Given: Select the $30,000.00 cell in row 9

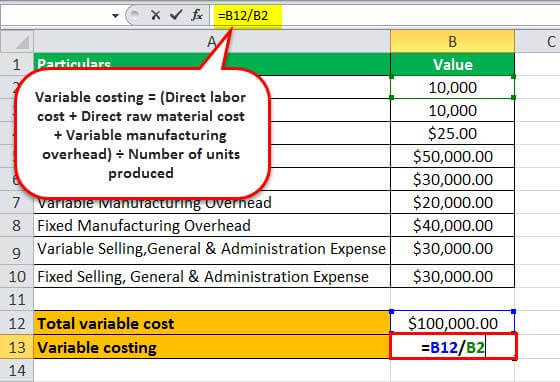Looking at the screenshot, I should [452, 251].
